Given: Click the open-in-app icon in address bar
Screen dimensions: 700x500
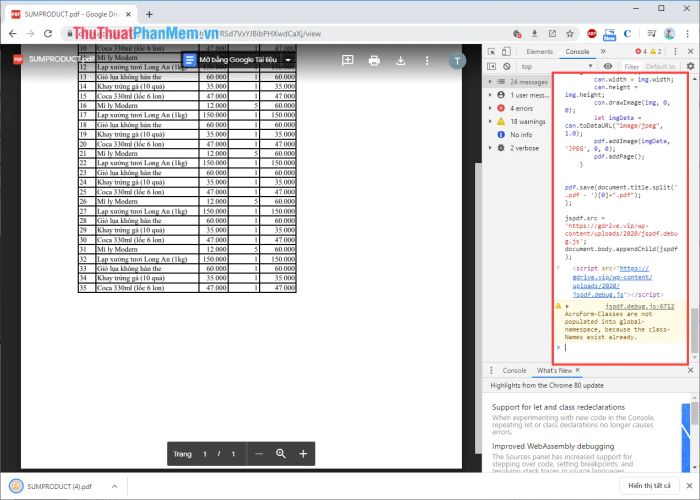Looking at the screenshot, I should (x=552, y=33).
